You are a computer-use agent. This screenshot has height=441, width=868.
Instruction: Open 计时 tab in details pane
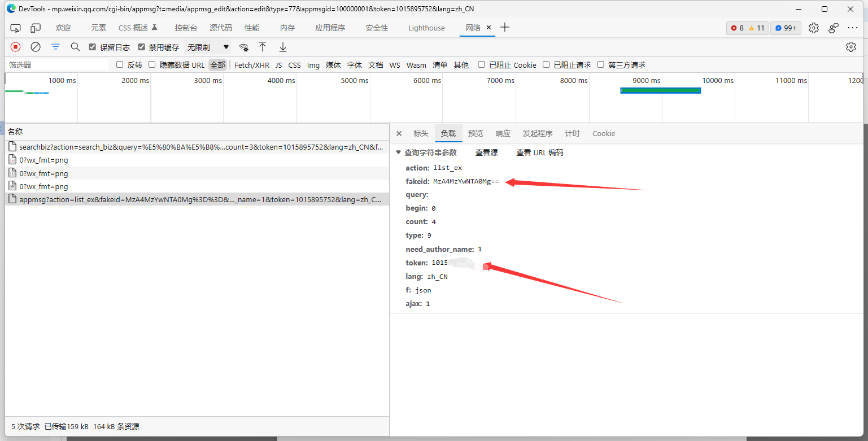pyautogui.click(x=573, y=134)
